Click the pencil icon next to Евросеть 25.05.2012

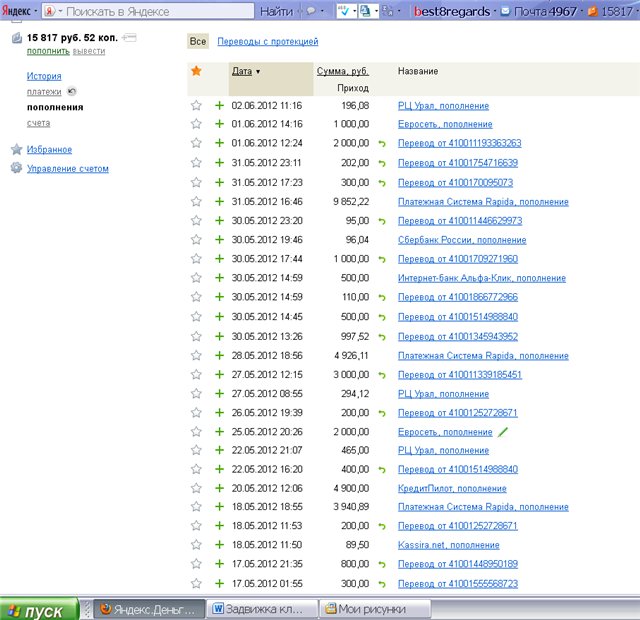pyautogui.click(x=503, y=431)
